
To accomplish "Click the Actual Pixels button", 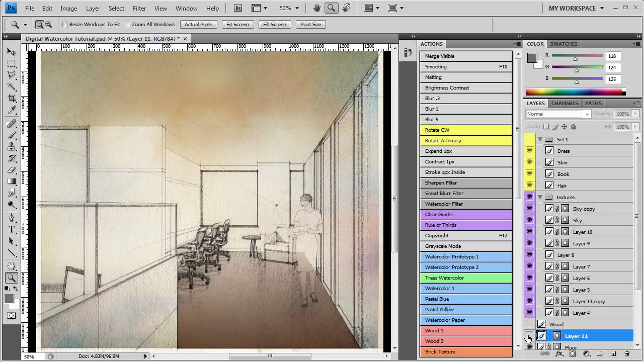I will pyautogui.click(x=198, y=24).
